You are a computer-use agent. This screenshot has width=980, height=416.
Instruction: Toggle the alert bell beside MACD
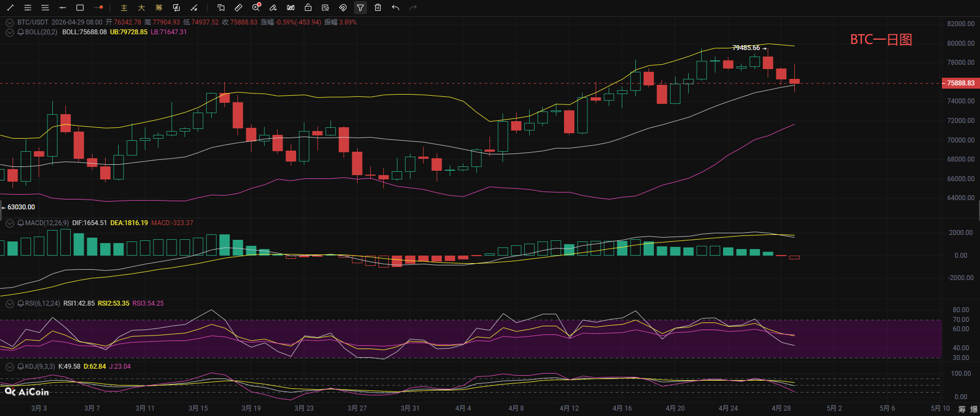[21, 223]
